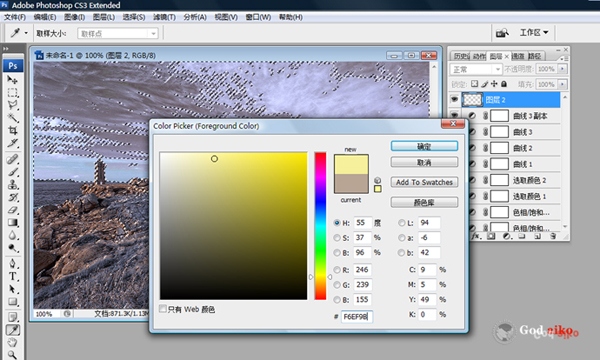Open the Layers panel flyout menu

564,59
